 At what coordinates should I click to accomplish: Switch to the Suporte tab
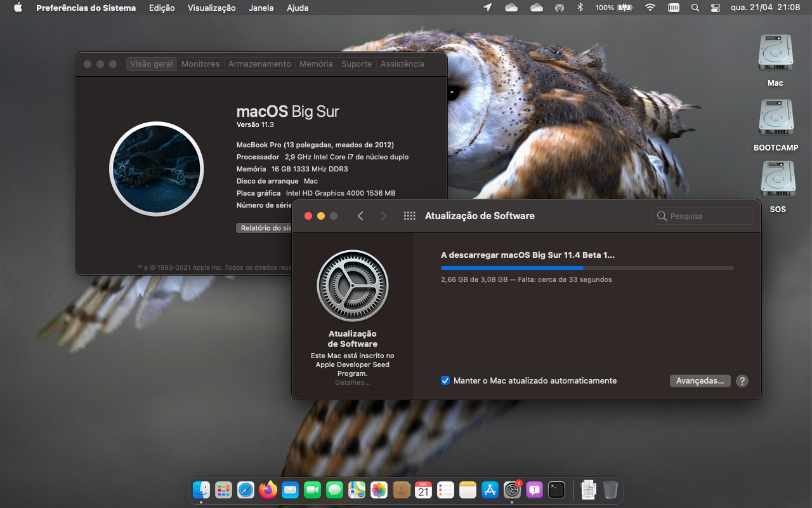click(357, 63)
